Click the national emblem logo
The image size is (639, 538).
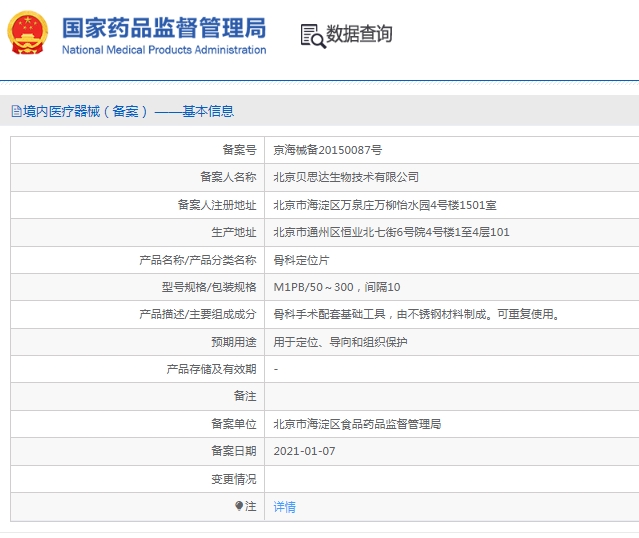[28, 33]
